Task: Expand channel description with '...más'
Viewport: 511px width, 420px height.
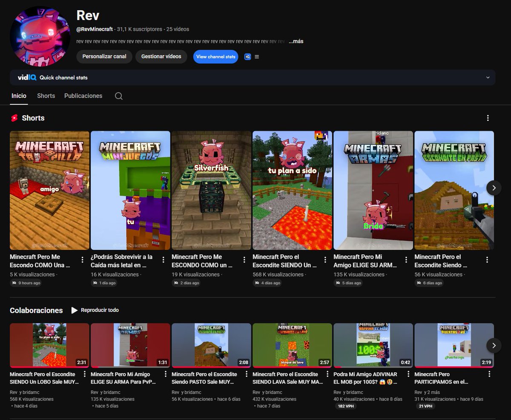Action: [296, 41]
